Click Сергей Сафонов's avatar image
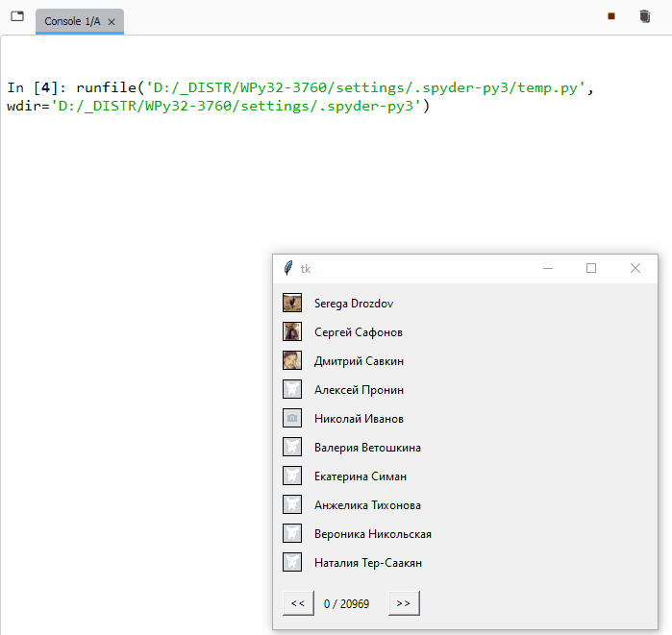This screenshot has height=635, width=672. click(292, 332)
